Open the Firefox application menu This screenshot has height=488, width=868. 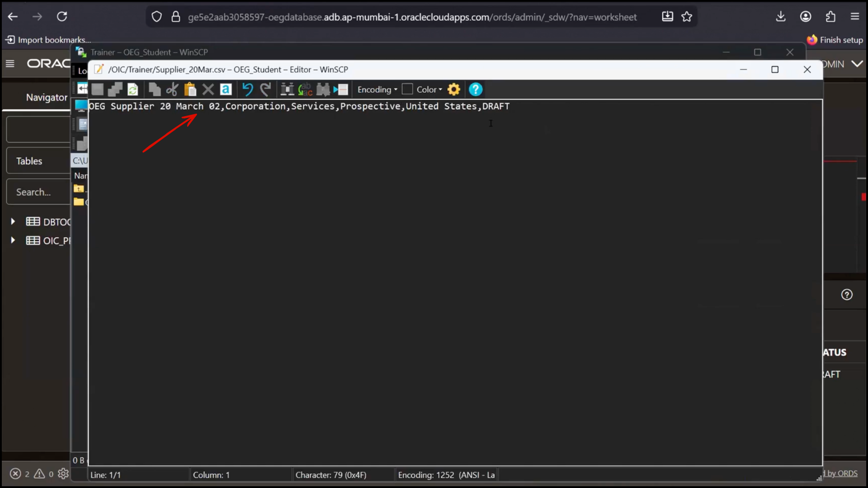855,17
